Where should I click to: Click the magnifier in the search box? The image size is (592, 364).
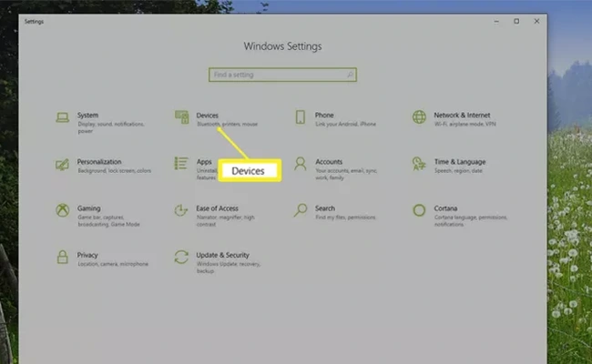click(350, 75)
